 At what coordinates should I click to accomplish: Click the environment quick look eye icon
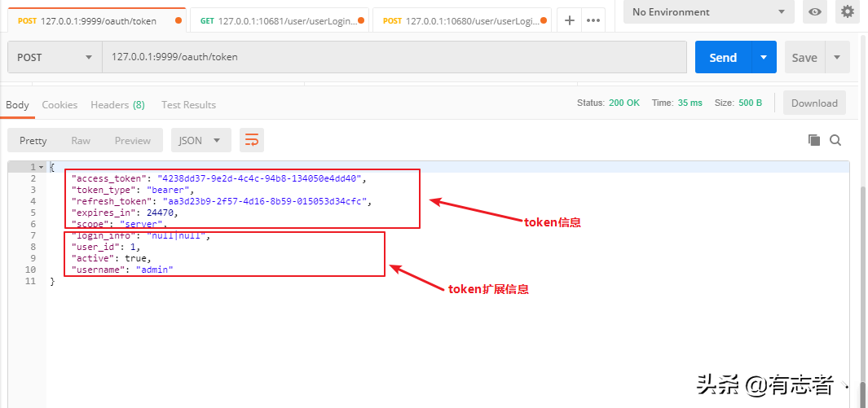(x=813, y=11)
